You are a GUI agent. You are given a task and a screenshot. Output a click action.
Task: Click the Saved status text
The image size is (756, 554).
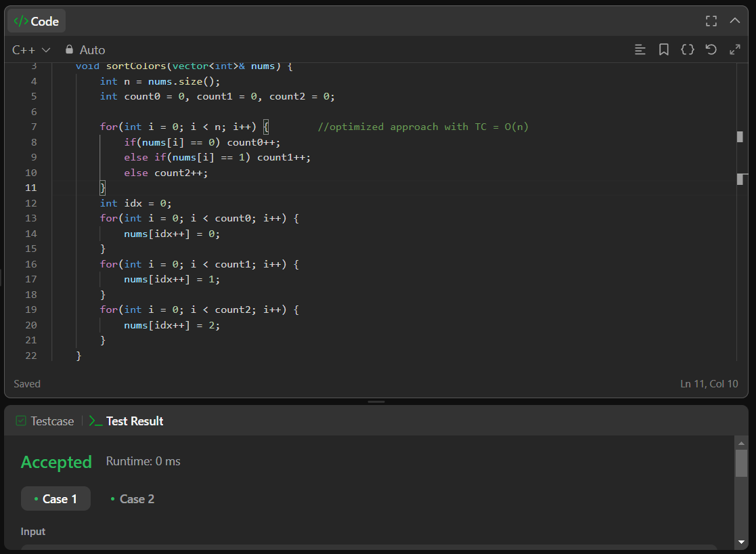coord(27,383)
